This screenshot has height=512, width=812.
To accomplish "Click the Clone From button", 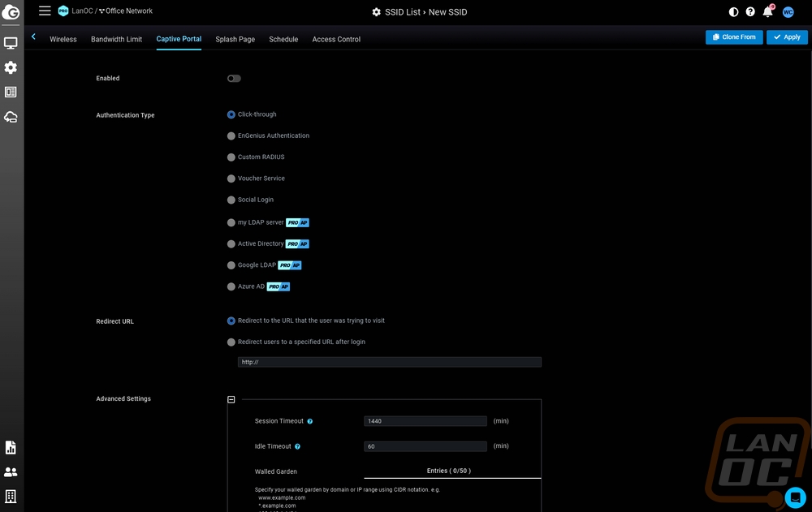I will tap(734, 37).
